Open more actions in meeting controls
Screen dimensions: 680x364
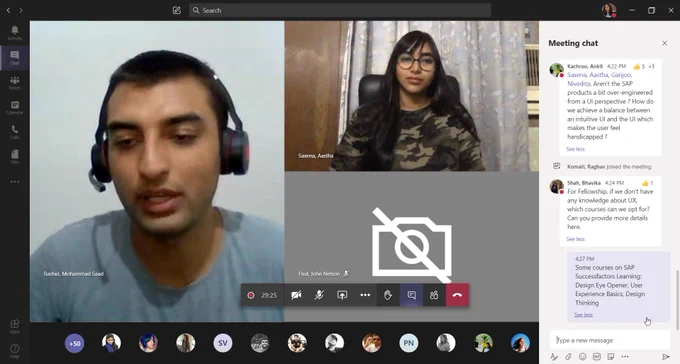[365, 295]
